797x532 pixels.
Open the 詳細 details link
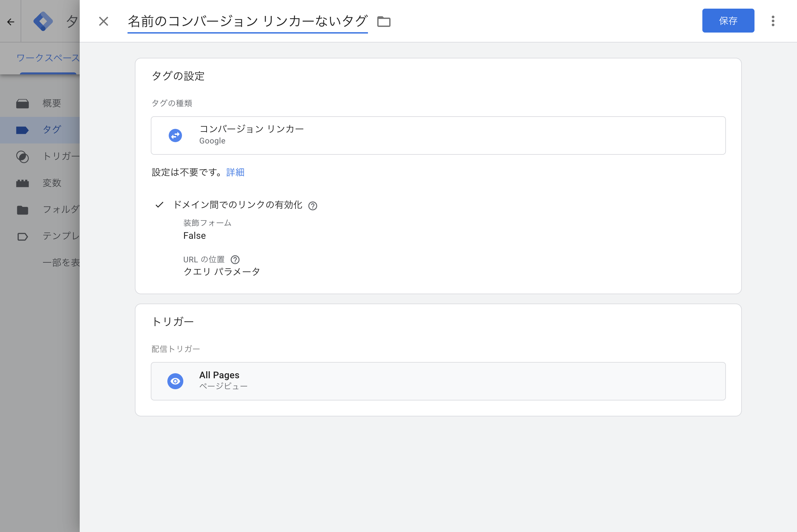click(235, 172)
